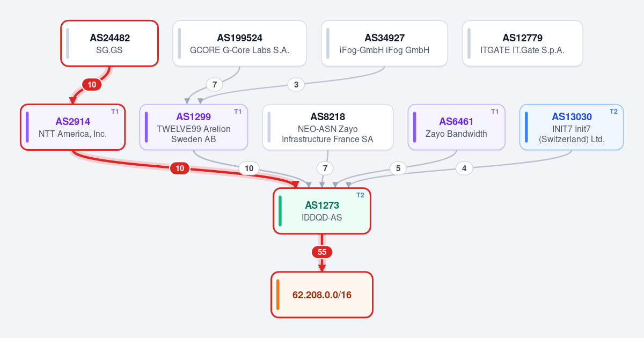Select the AS2914 NTT America node
The height and width of the screenshot is (338, 644).
[72, 127]
